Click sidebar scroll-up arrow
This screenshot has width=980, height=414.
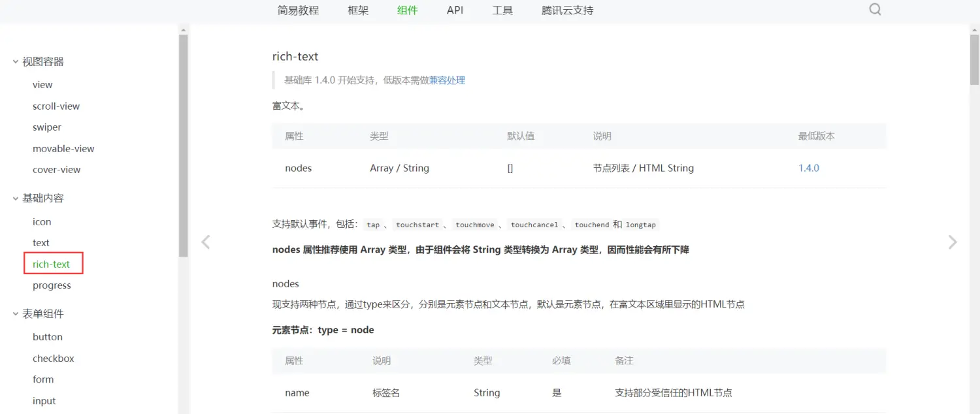(x=184, y=29)
